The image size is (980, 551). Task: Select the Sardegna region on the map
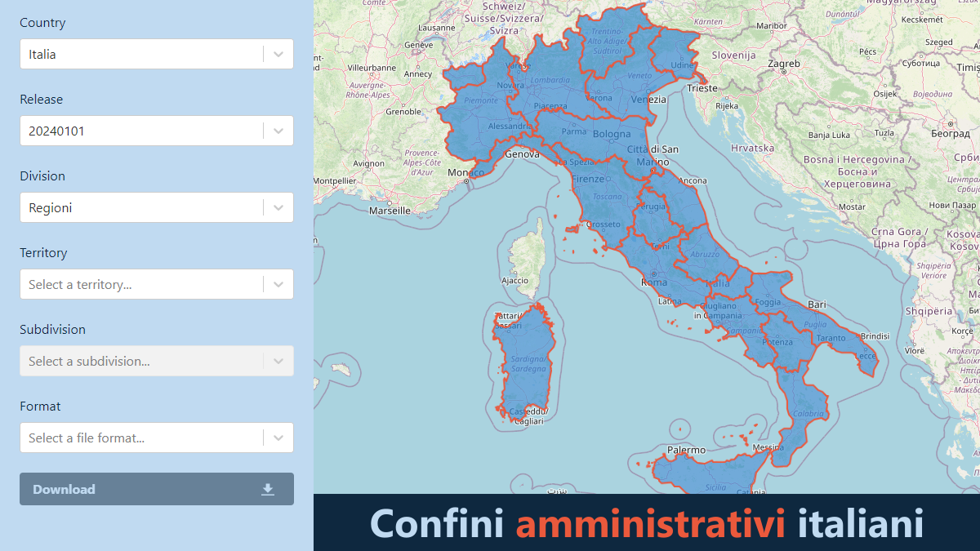coord(527,363)
